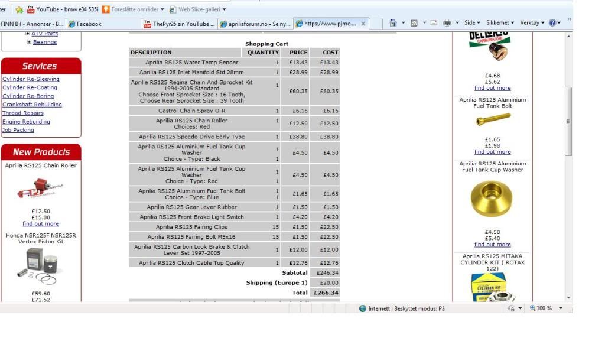Switch to the apriliaforum.no tab
The width and height of the screenshot is (605, 364).
(255, 24)
